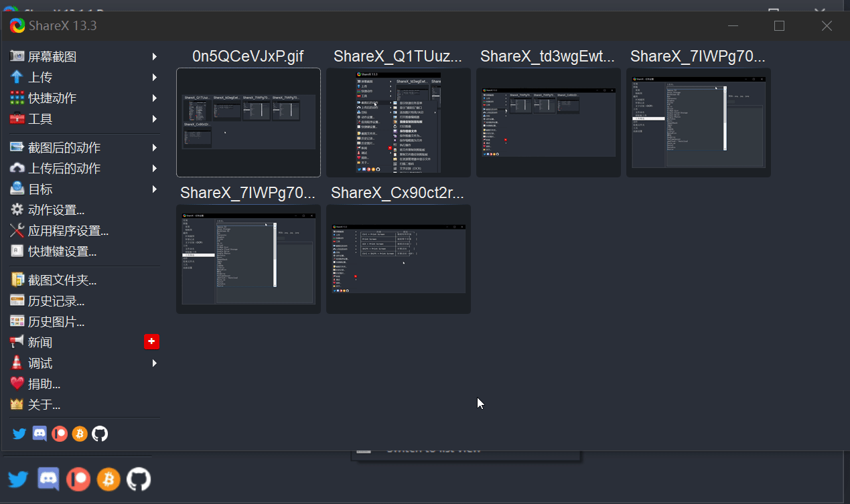Viewport: 850px width, 504px height.
Task: Click the 0n5QCeVJxP.gif file name
Action: pyautogui.click(x=249, y=57)
